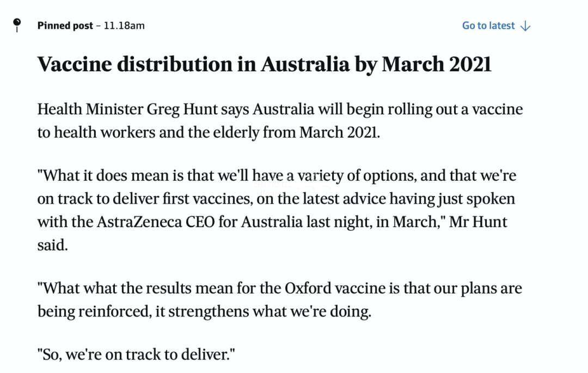The width and height of the screenshot is (588, 373).
Task: Click March 2021 in the headline
Action: coord(437,64)
